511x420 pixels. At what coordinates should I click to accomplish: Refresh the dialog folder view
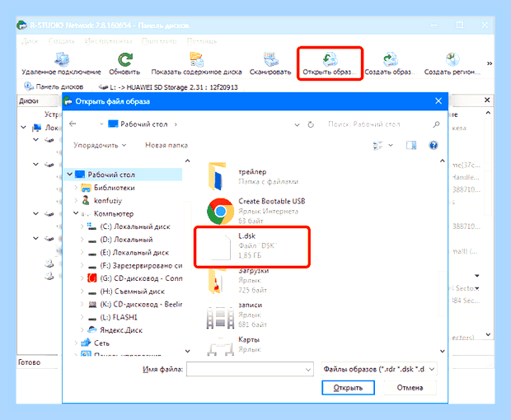pyautogui.click(x=311, y=124)
